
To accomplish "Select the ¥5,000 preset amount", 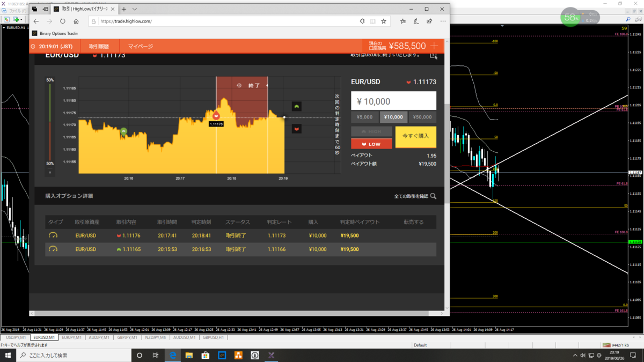I will pyautogui.click(x=365, y=117).
